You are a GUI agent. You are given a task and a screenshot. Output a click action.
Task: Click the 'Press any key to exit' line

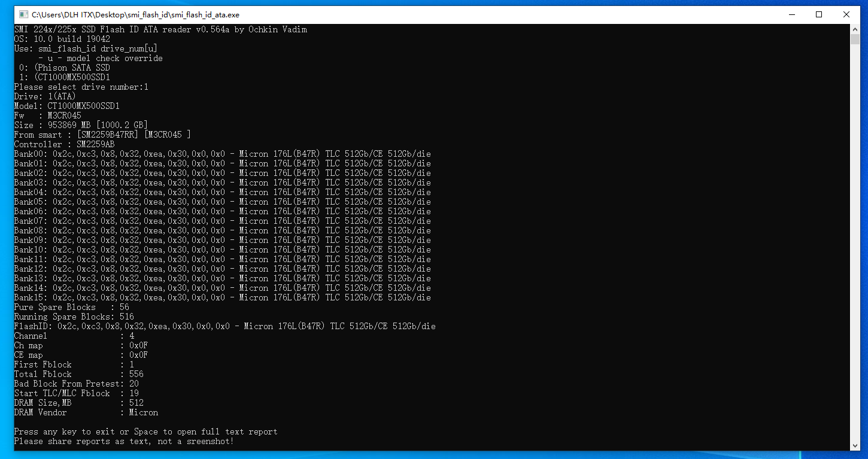pyautogui.click(x=145, y=431)
